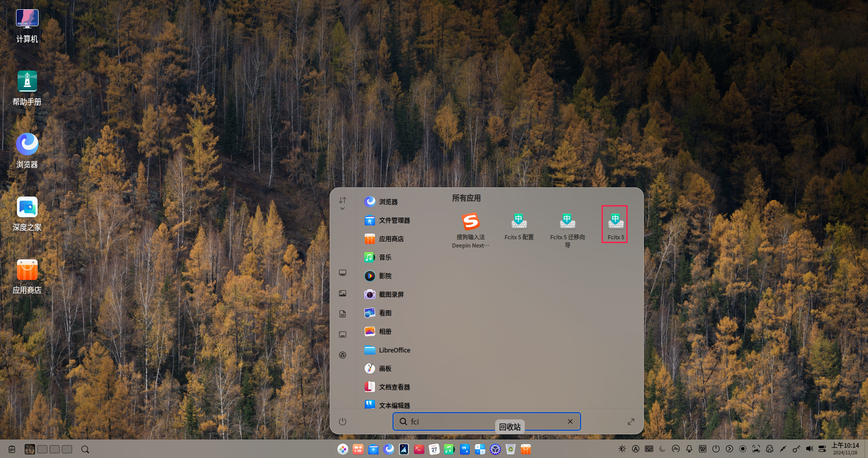The height and width of the screenshot is (458, 868).
Task: Expand the LibreOffice folder in launcher list
Action: coord(387,350)
